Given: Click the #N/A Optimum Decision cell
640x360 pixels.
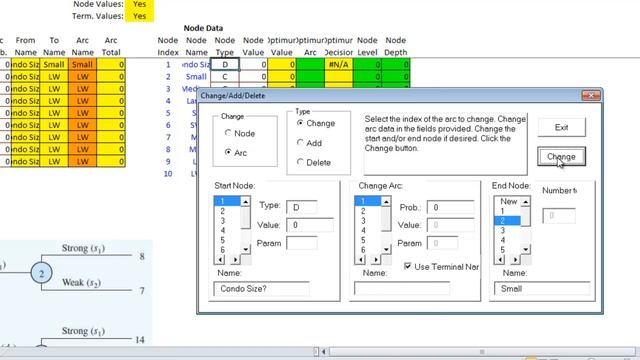Looking at the screenshot, I should click(338, 64).
